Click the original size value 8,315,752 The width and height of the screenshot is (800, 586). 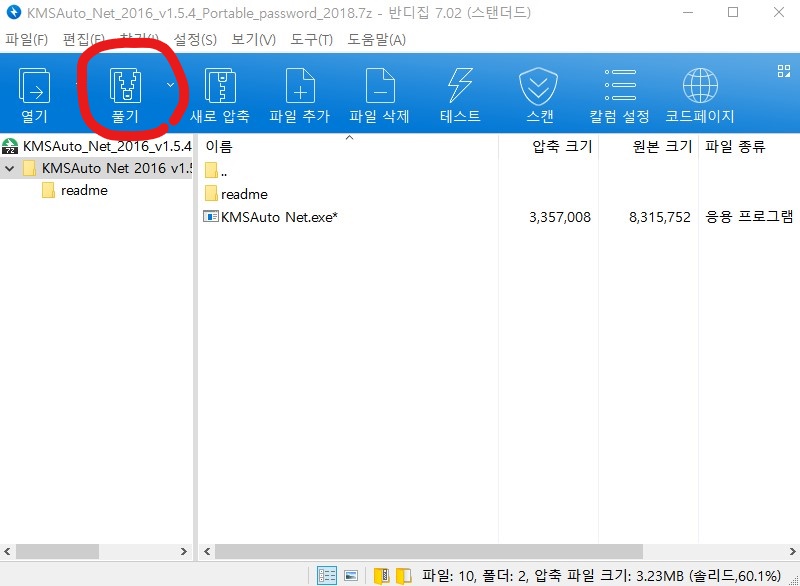tap(660, 217)
